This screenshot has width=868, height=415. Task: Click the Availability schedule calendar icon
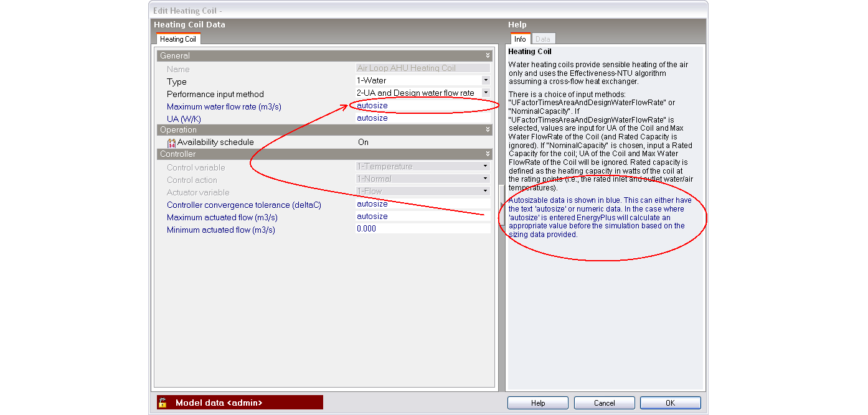[x=172, y=142]
